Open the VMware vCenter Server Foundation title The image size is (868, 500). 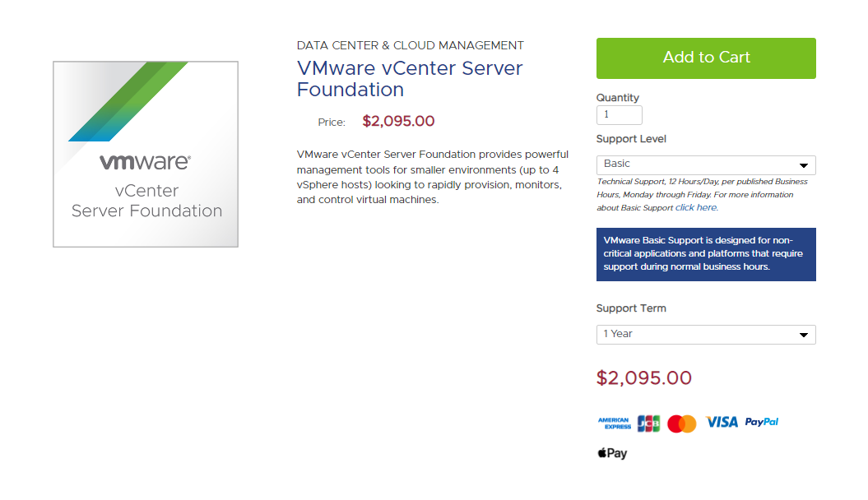(x=409, y=79)
